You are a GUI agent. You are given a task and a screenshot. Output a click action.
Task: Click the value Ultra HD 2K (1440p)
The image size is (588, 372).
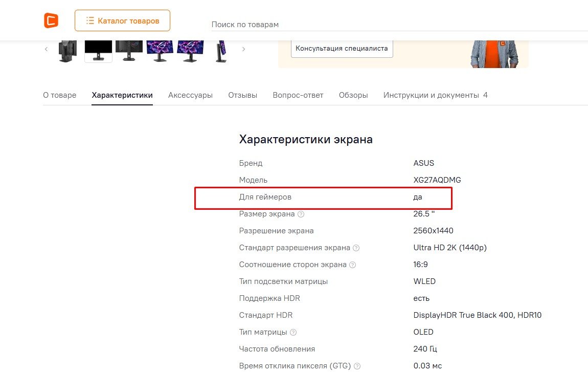pos(450,248)
